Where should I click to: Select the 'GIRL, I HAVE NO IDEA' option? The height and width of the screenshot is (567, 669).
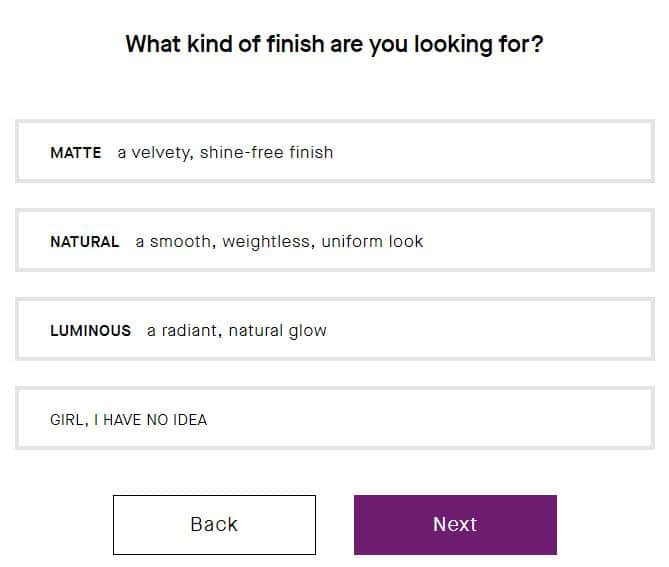pyautogui.click(x=334, y=419)
